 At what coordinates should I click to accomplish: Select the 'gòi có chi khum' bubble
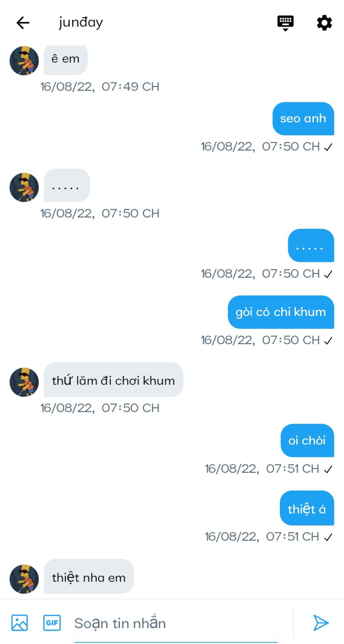point(281,312)
